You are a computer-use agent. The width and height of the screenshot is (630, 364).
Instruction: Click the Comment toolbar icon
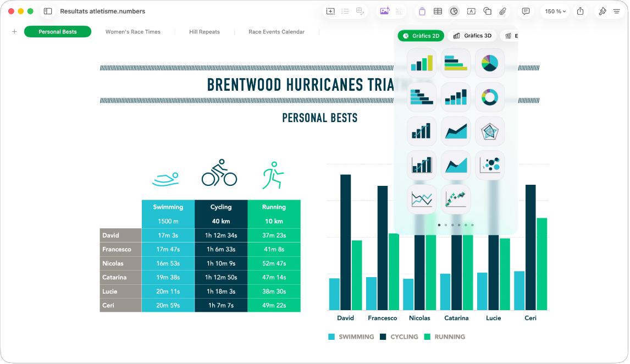[x=526, y=11]
